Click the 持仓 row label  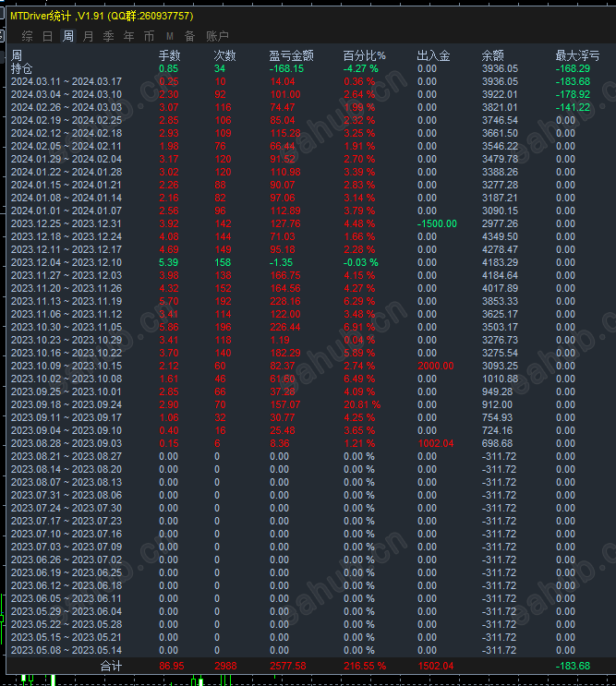(22, 68)
